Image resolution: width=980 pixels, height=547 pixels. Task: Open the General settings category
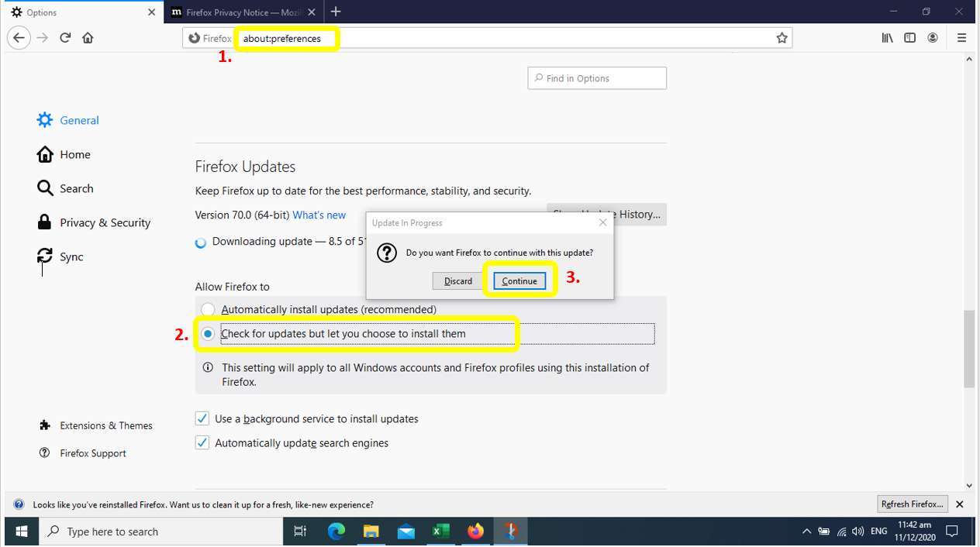68,120
